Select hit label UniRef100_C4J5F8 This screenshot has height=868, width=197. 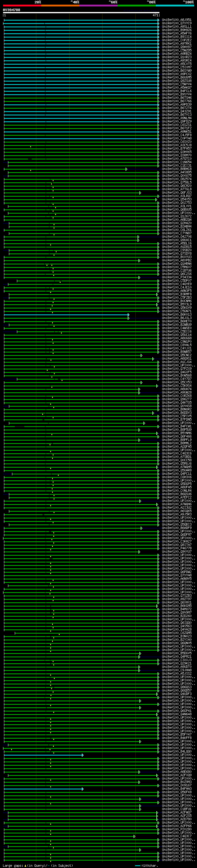[177, 135]
